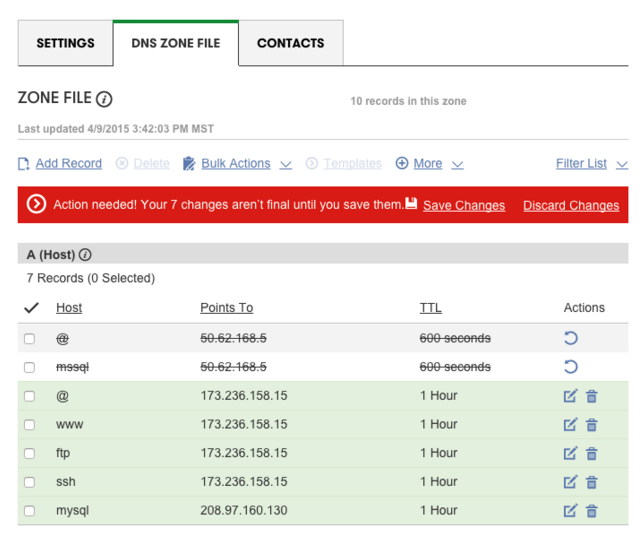The image size is (644, 541).
Task: Click the Discard Changes link
Action: pyautogui.click(x=571, y=205)
